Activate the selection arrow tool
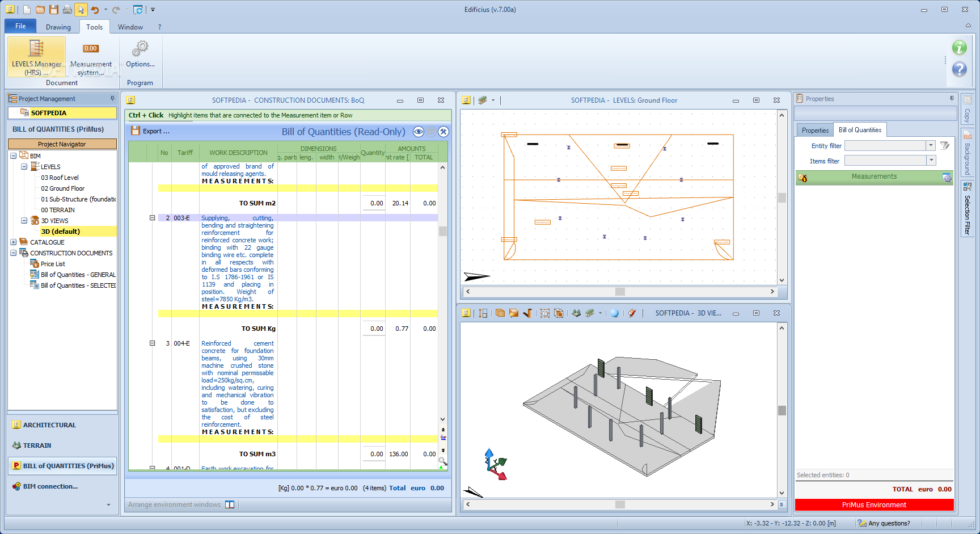 (81, 10)
